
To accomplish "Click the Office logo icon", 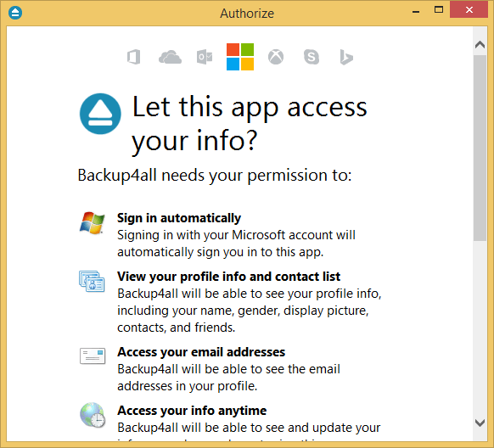I will pos(134,57).
